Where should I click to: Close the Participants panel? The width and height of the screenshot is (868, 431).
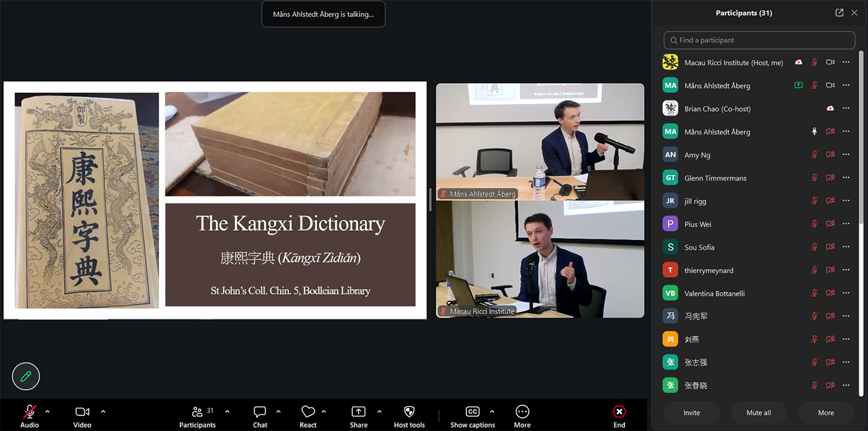[x=854, y=12]
